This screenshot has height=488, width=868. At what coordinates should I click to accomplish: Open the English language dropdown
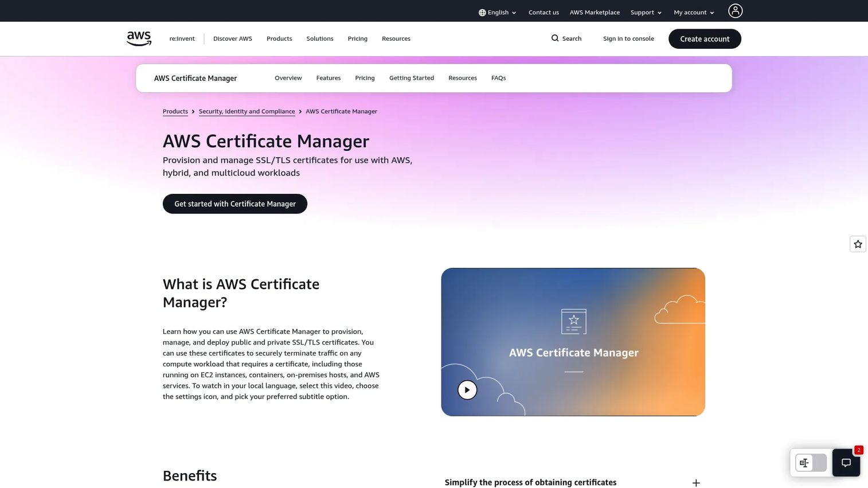point(498,13)
